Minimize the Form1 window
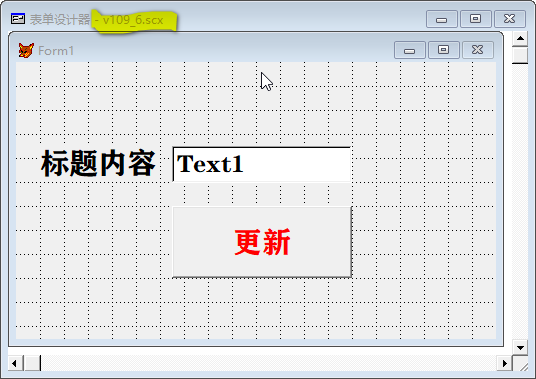This screenshot has width=536, height=379. coord(410,51)
